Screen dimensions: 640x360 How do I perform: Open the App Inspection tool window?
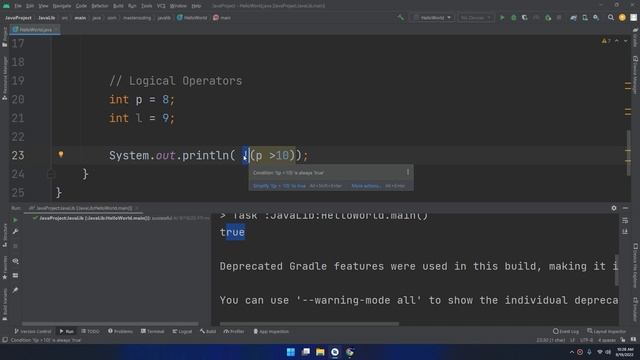(271, 331)
